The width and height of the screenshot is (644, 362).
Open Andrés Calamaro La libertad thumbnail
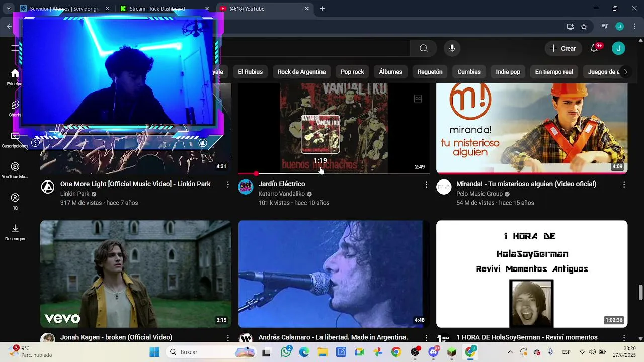pos(334,274)
